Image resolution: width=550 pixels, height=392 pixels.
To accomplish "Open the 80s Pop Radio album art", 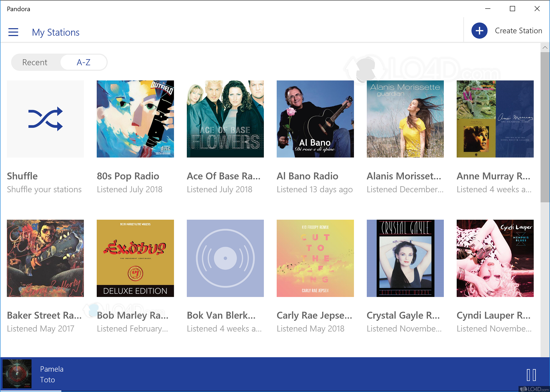I will 135,119.
